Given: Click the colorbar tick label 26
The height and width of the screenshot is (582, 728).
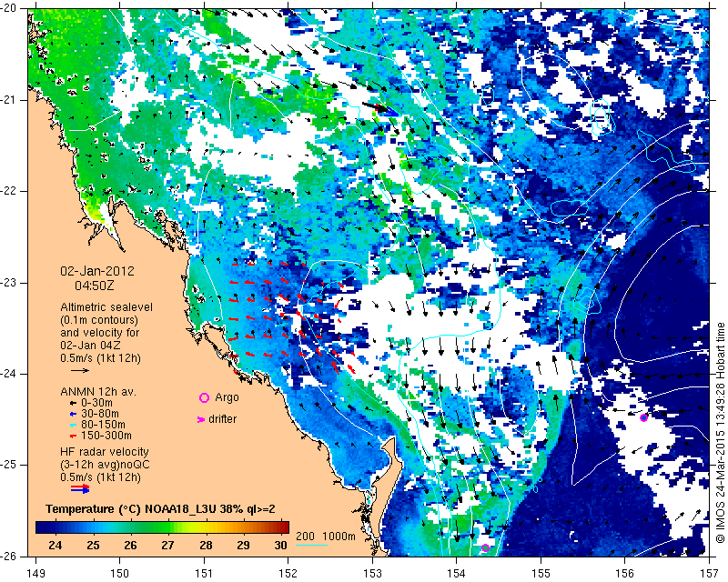Looking at the screenshot, I should (x=130, y=546).
